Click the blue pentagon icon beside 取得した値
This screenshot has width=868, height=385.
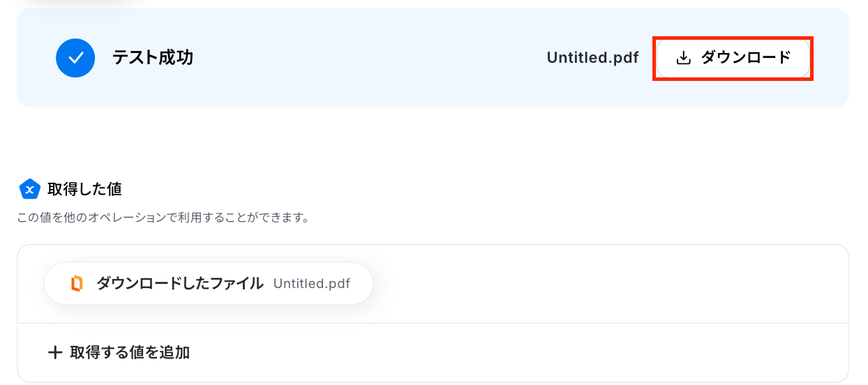[x=29, y=188]
